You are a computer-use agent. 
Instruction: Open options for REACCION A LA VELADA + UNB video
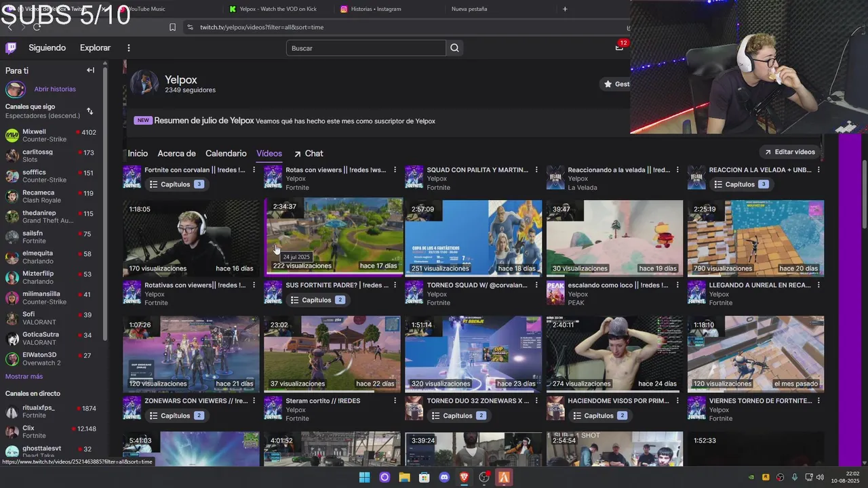click(x=818, y=170)
